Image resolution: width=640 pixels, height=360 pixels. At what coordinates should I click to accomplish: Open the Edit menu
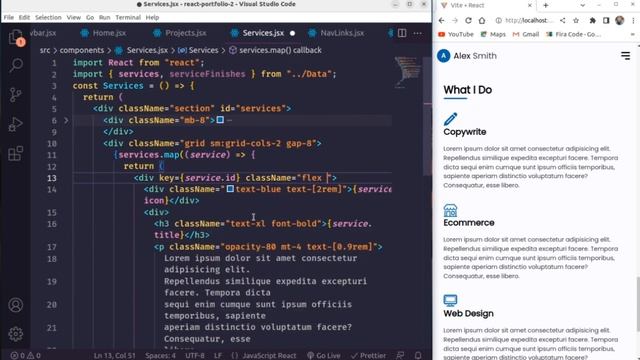pos(24,18)
